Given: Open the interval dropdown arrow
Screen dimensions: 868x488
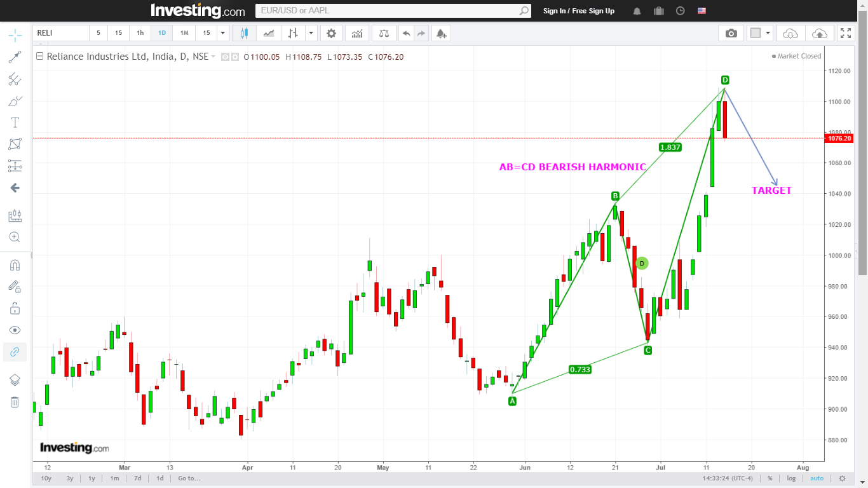Looking at the screenshot, I should tap(222, 33).
